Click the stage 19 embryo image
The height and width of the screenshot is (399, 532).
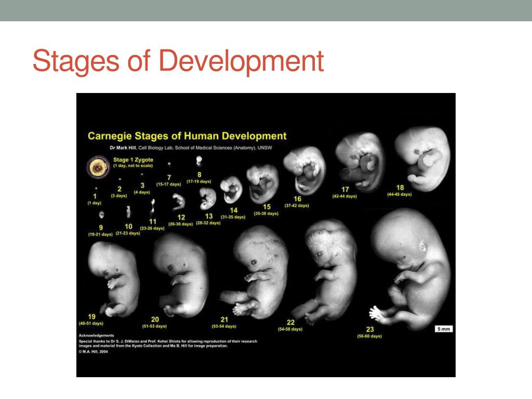point(114,280)
